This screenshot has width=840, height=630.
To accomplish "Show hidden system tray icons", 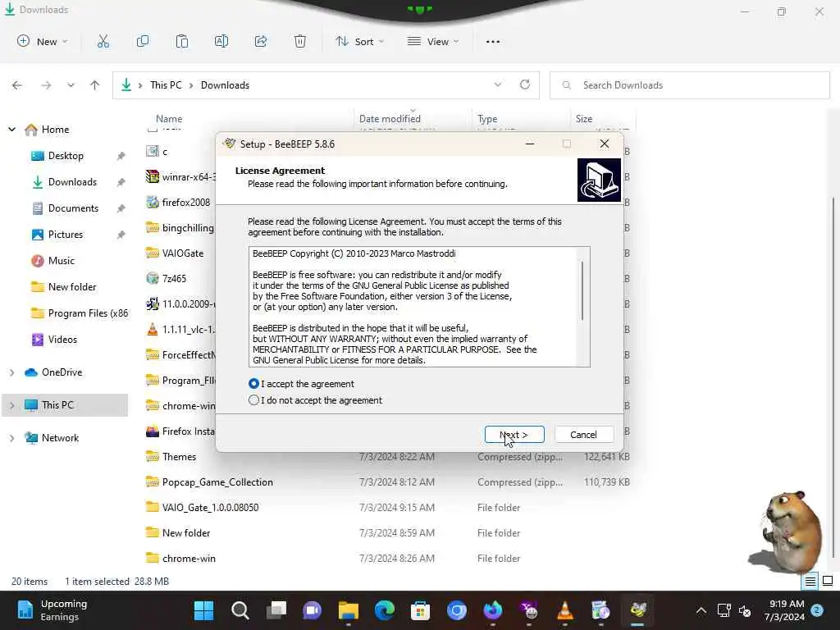I will coord(701,610).
